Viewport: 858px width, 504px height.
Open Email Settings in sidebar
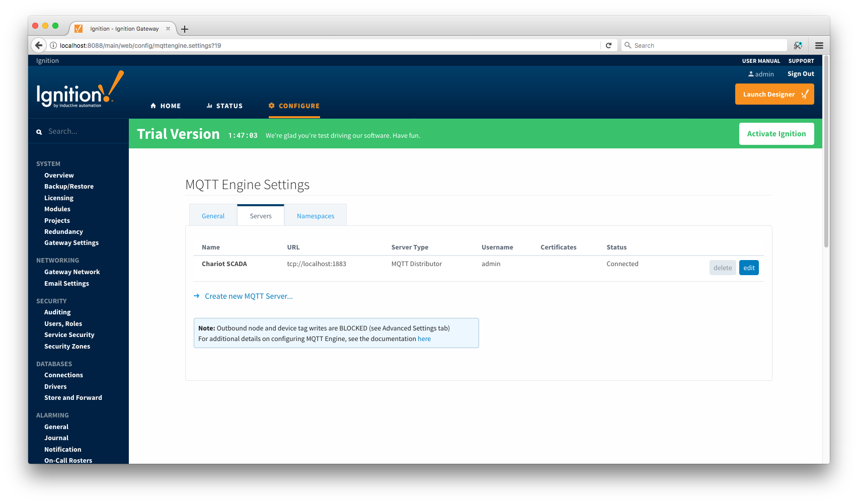[x=66, y=284]
